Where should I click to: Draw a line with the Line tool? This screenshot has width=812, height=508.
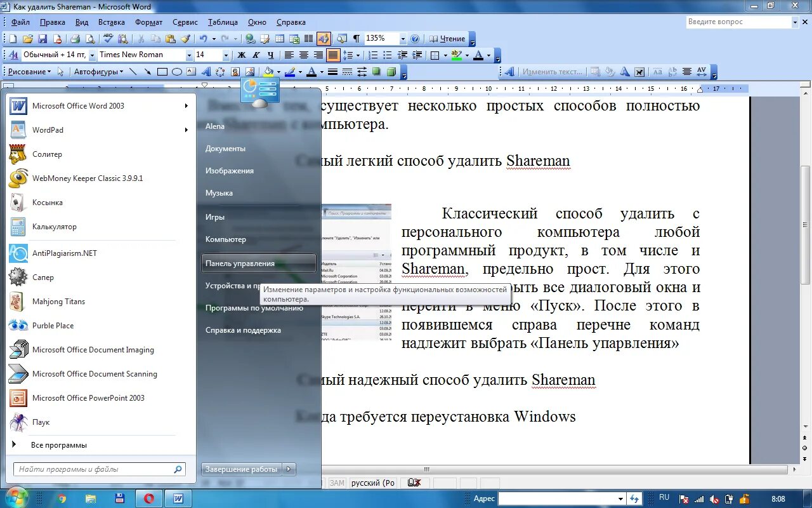point(133,72)
